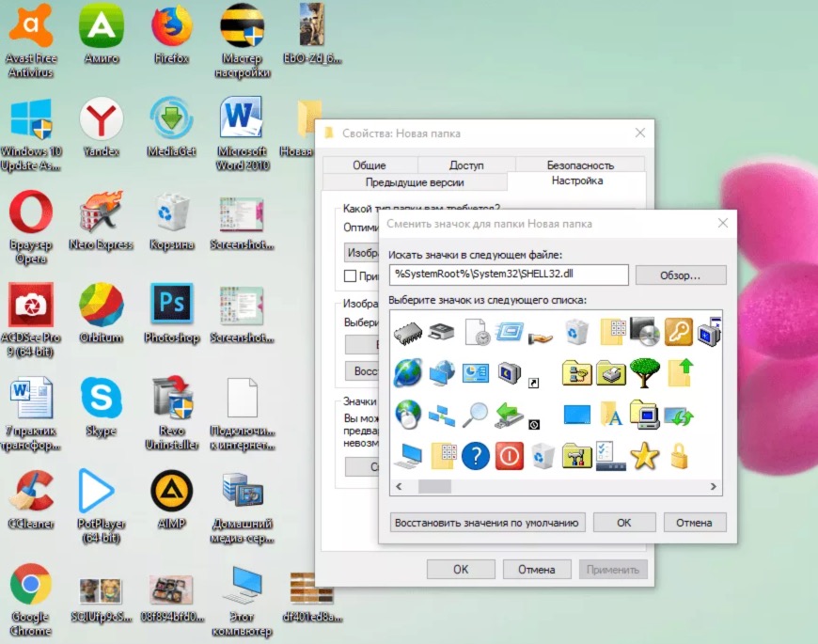Select the printer icon in top row
This screenshot has width=818, height=644.
click(x=441, y=332)
